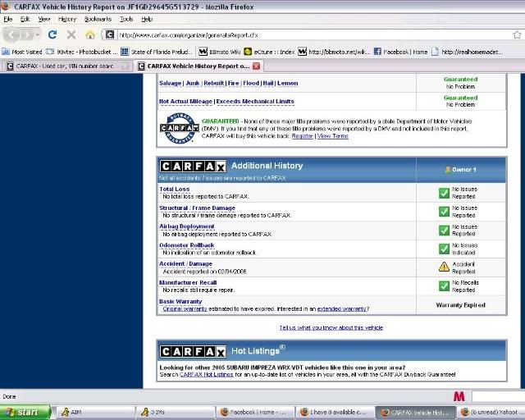The height and width of the screenshot is (420, 525).
Task: Click the Owner 1 person icon
Action: pyautogui.click(x=448, y=170)
